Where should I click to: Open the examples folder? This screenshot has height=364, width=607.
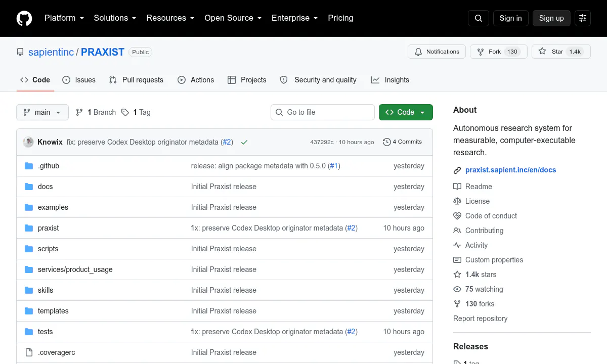point(53,207)
